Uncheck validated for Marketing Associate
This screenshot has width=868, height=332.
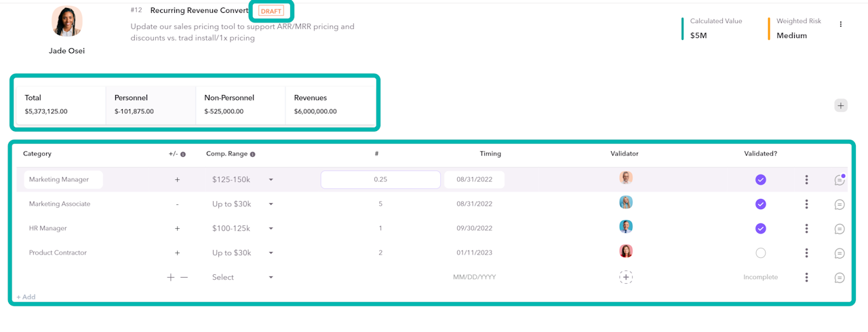[761, 204]
